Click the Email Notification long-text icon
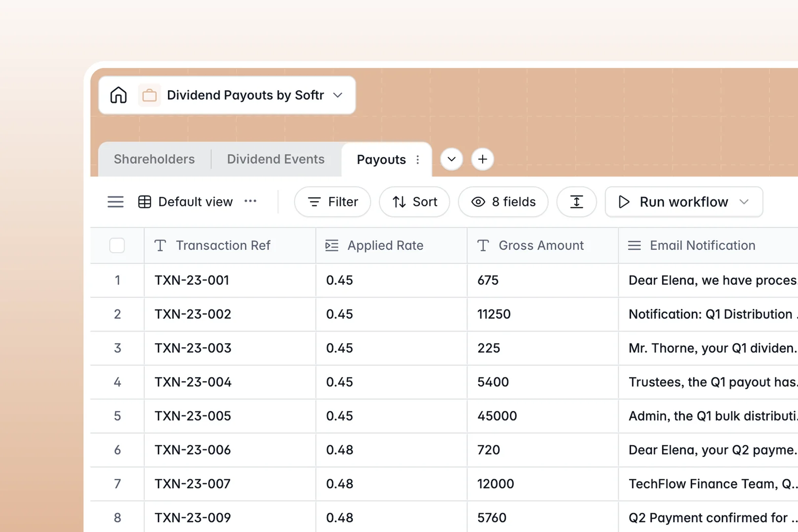The image size is (798, 532). (x=634, y=245)
